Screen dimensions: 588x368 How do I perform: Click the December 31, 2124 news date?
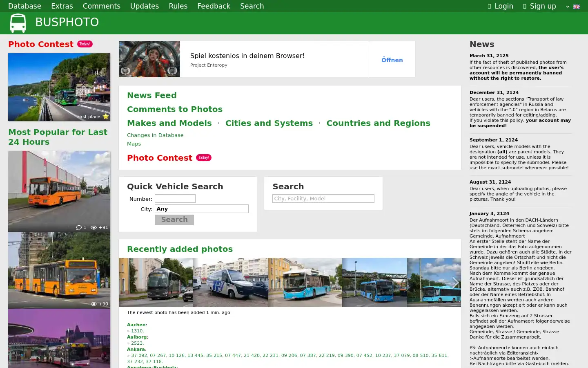(494, 92)
